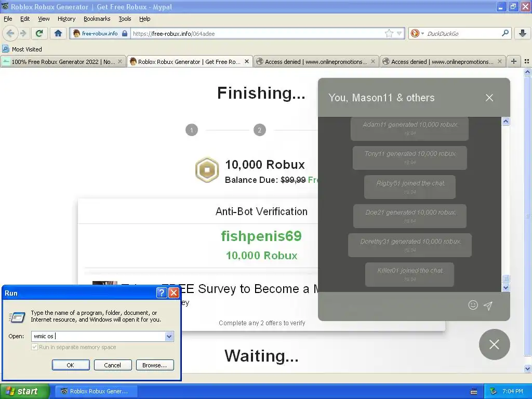532x399 pixels.
Task: Click the Run dialog help question mark button
Action: tap(162, 293)
